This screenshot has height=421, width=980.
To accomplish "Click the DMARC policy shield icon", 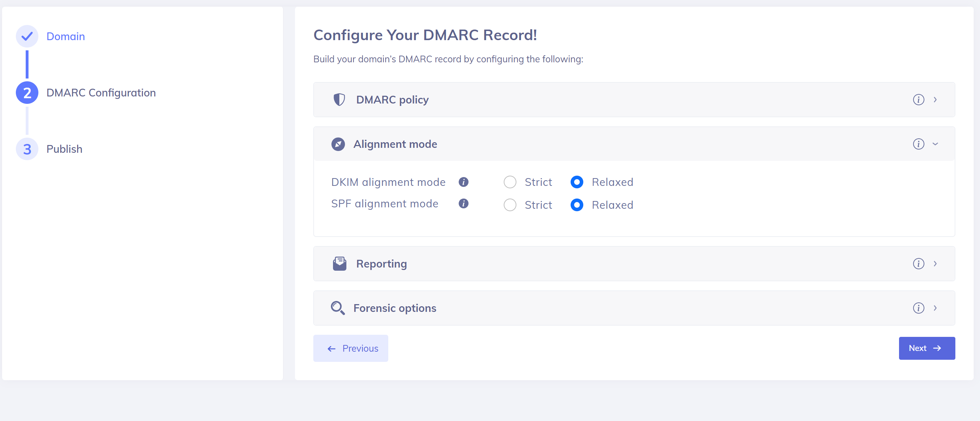I will 339,100.
